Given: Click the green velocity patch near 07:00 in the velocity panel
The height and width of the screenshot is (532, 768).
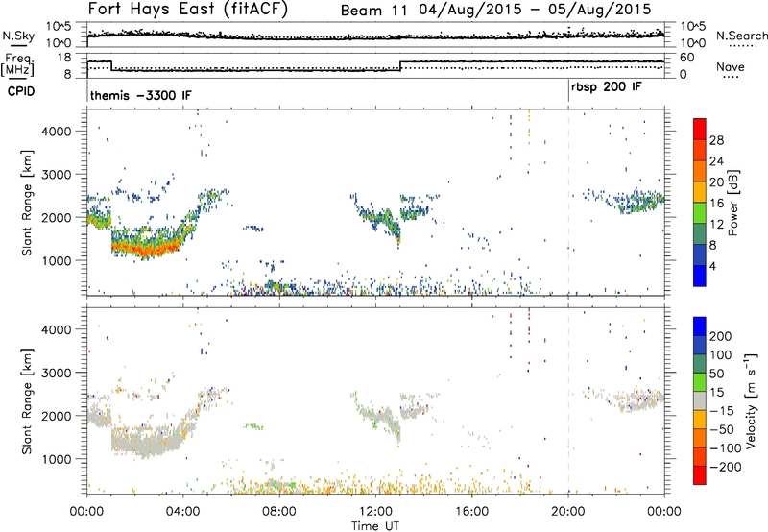Looking at the screenshot, I should 253,426.
